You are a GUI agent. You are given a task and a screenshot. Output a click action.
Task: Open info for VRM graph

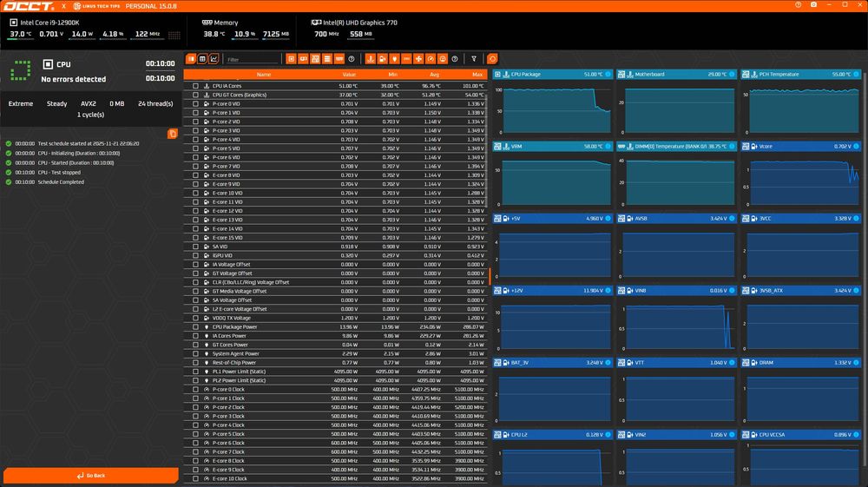point(608,146)
